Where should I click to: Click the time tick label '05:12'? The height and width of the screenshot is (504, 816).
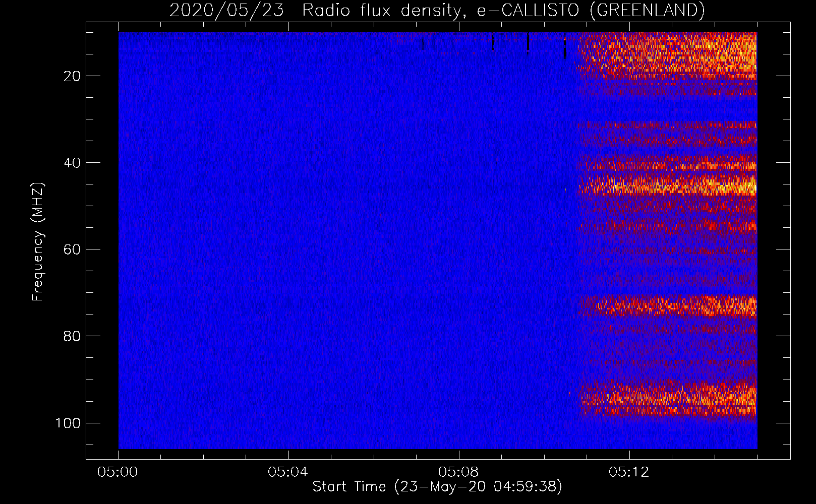click(629, 472)
